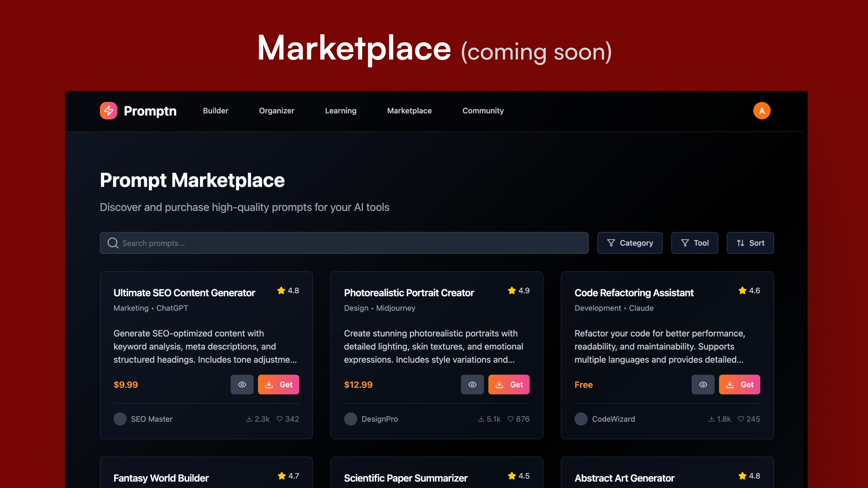The image size is (868, 488).
Task: Open the user avatar A profile
Action: [x=761, y=111]
